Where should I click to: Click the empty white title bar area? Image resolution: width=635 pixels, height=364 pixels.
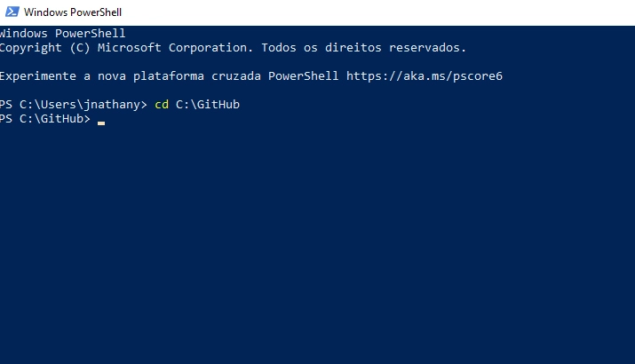coord(377,12)
